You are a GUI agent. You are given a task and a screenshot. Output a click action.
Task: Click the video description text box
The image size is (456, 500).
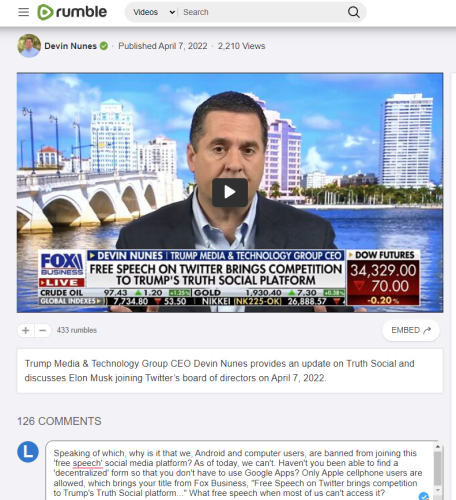[230, 371]
